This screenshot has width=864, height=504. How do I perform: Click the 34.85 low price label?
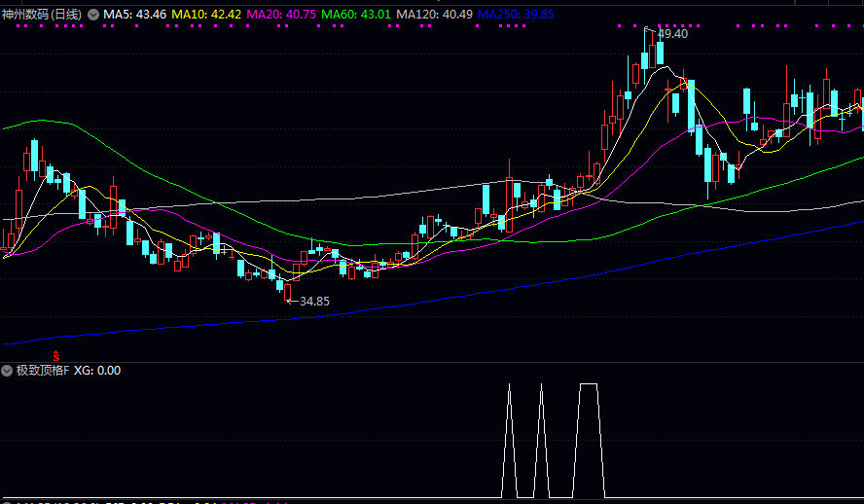[314, 302]
